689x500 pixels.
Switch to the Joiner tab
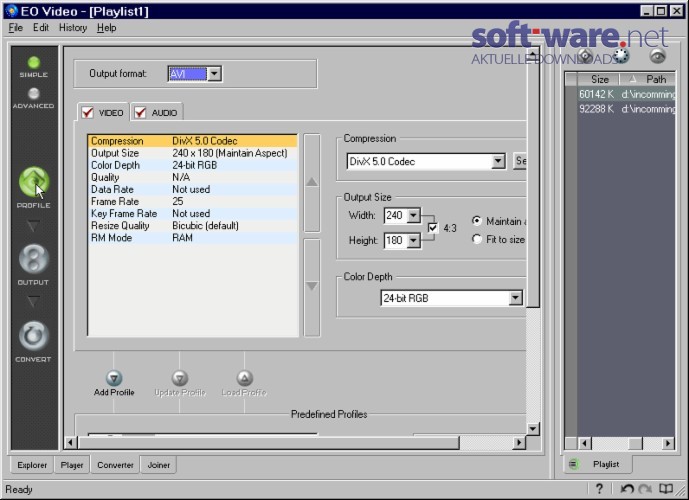pos(158,465)
